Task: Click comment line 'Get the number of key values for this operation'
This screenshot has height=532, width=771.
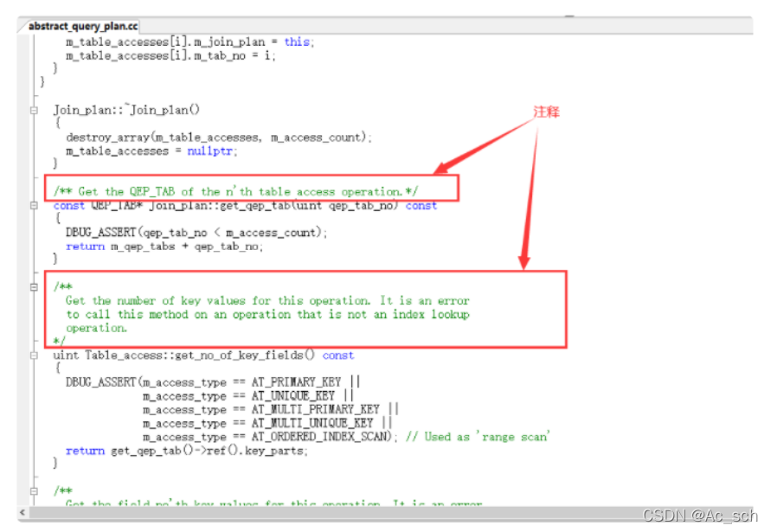Action: [x=267, y=300]
